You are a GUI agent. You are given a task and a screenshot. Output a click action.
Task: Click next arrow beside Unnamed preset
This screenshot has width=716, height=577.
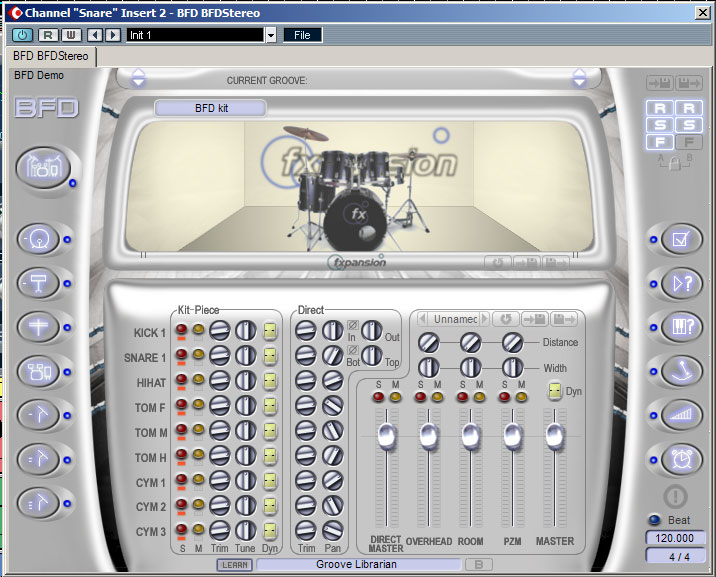click(x=484, y=319)
